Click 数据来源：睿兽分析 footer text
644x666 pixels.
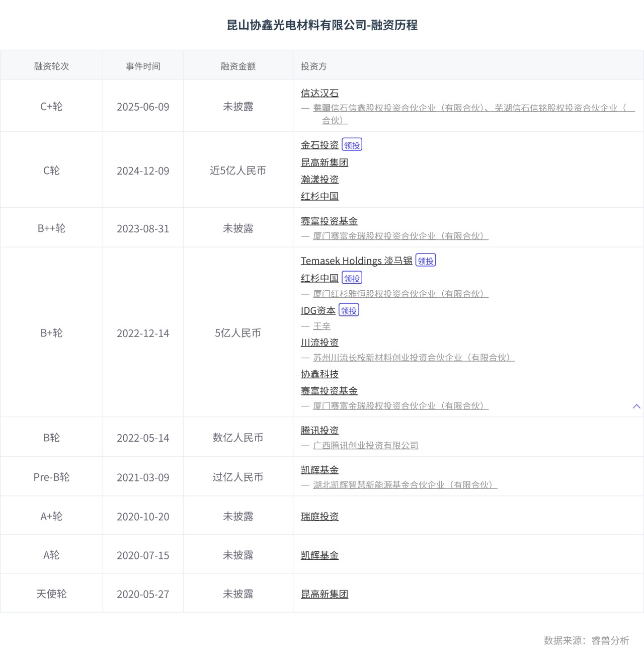(x=586, y=640)
